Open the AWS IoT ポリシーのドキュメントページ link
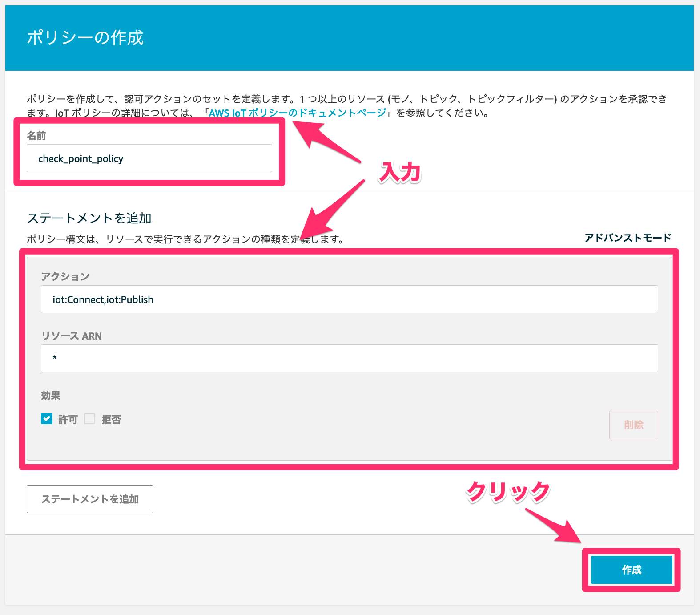This screenshot has height=615, width=700. click(298, 113)
